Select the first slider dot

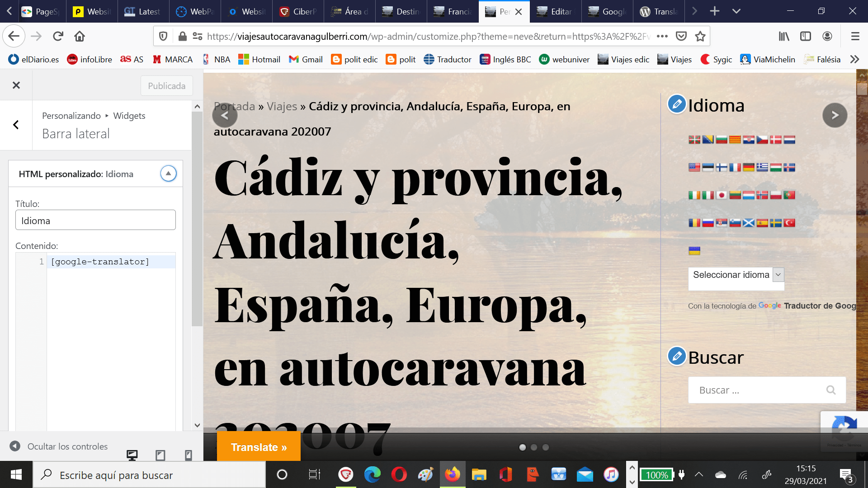tap(523, 447)
